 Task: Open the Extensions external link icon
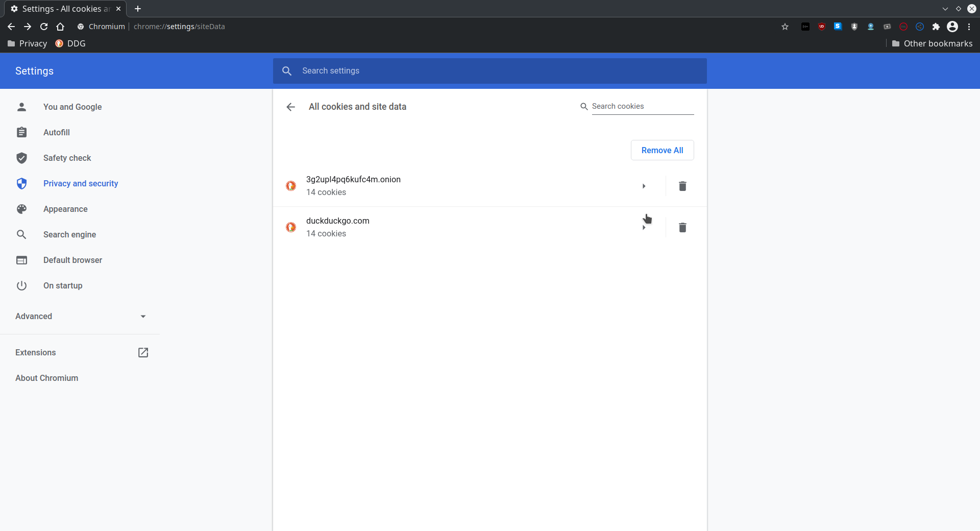pyautogui.click(x=143, y=353)
